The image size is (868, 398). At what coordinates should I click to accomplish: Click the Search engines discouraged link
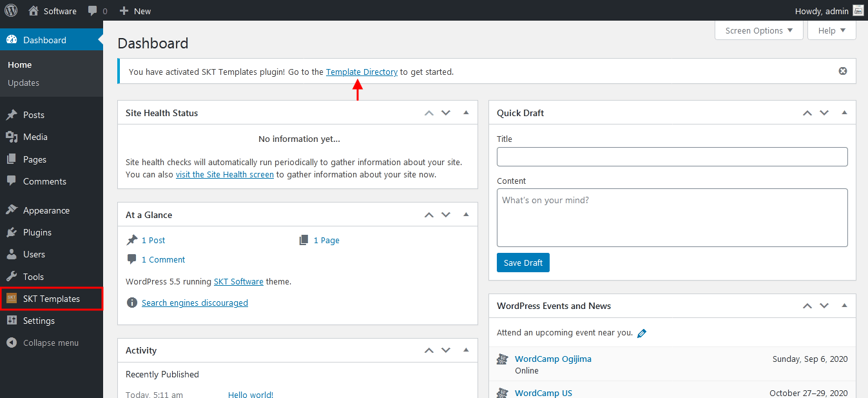pyautogui.click(x=195, y=303)
